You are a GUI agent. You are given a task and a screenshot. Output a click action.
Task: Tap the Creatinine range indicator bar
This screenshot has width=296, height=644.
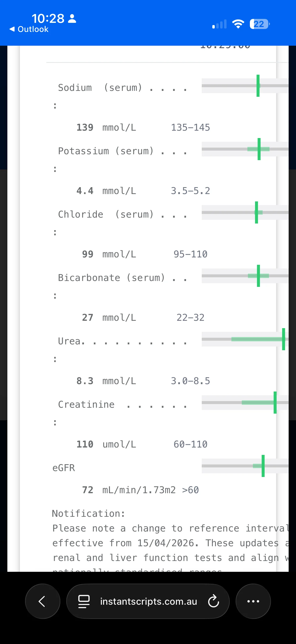point(245,403)
